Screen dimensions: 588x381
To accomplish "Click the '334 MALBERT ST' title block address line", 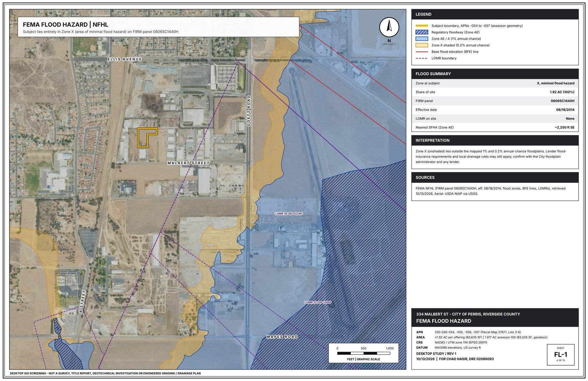I will [x=468, y=314].
